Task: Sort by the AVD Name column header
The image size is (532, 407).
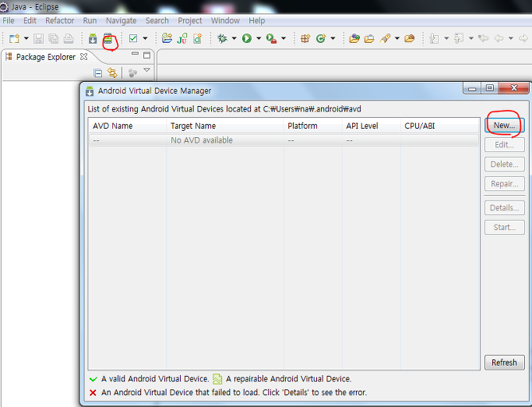Action: pos(128,126)
